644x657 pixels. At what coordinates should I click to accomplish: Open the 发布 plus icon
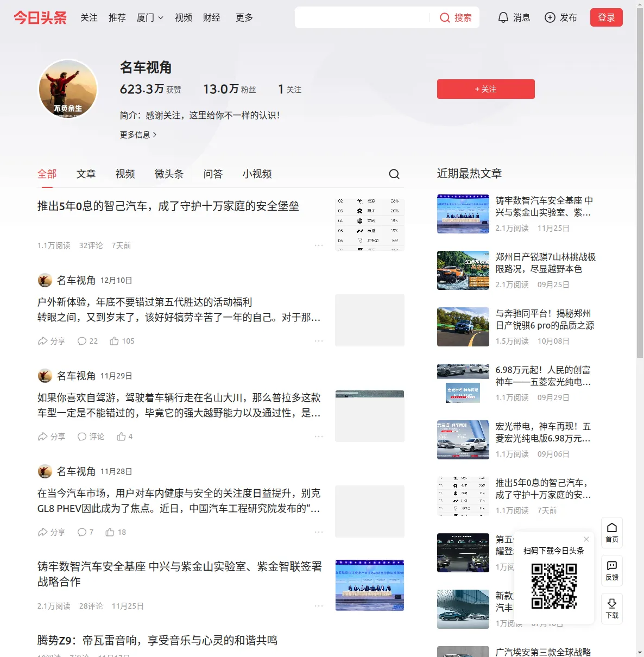tap(560, 17)
